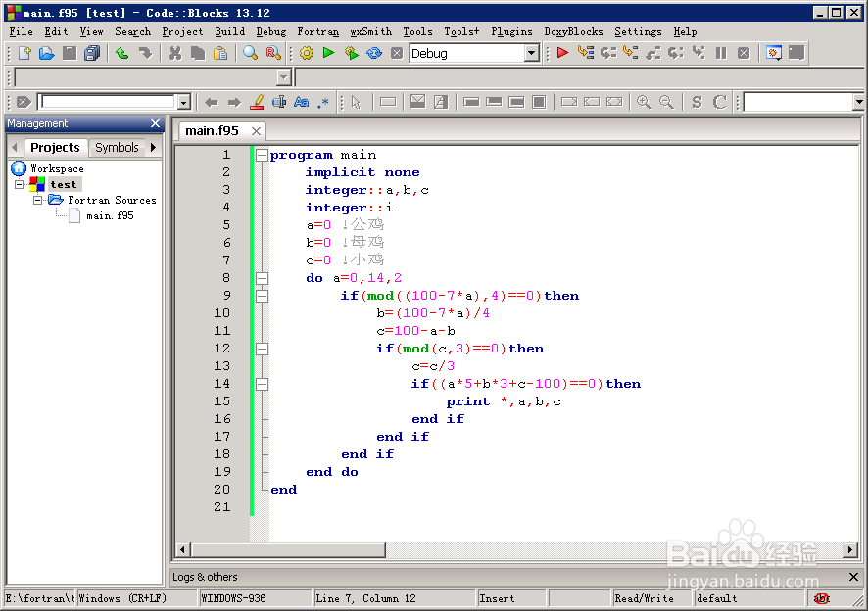This screenshot has width=868, height=611.
Task: Collapse the test project tree node
Action: tap(20, 184)
